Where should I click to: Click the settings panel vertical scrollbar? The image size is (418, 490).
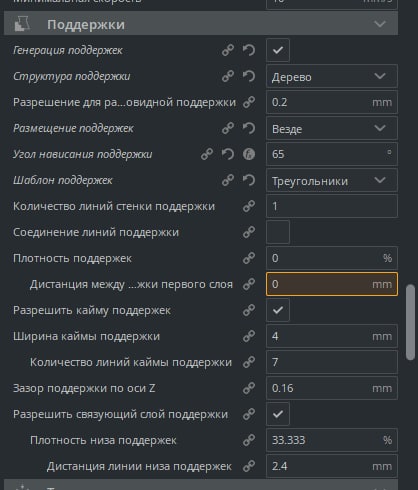pyautogui.click(x=410, y=322)
